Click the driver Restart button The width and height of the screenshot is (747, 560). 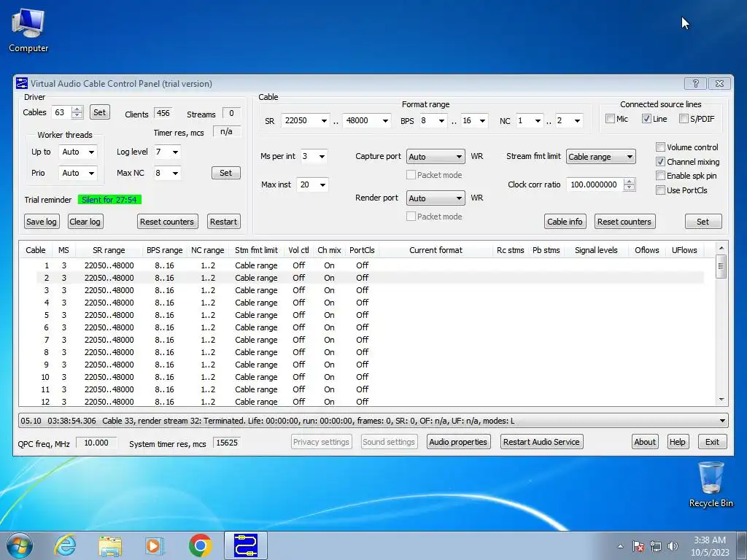(x=223, y=222)
